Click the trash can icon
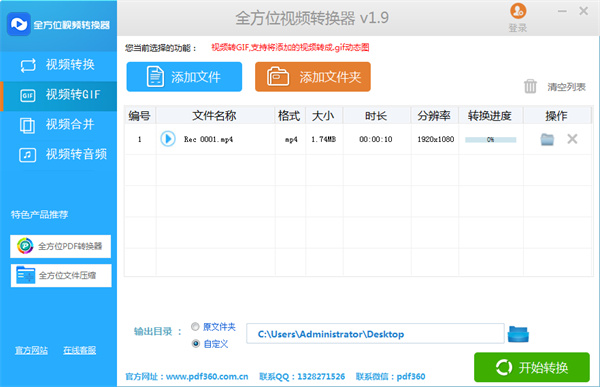Screen dimensions: 600x387 [x=530, y=87]
